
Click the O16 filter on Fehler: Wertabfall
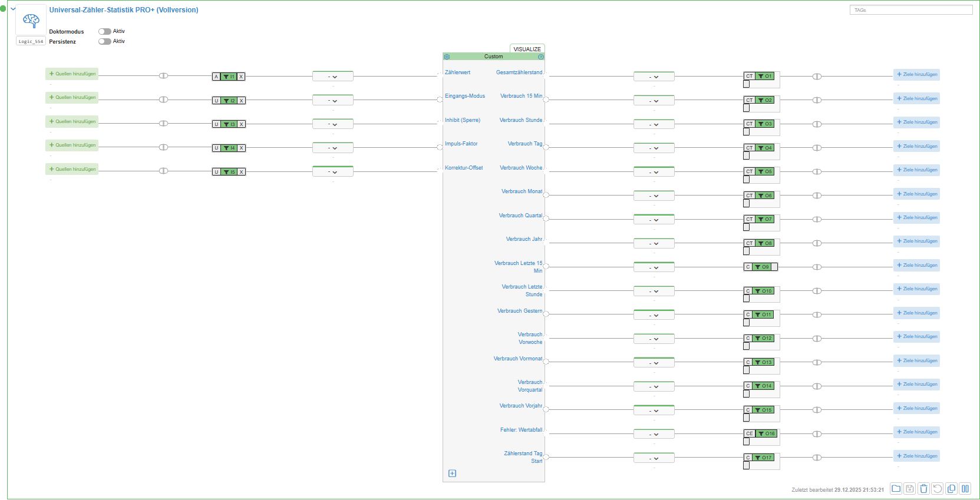[767, 433]
